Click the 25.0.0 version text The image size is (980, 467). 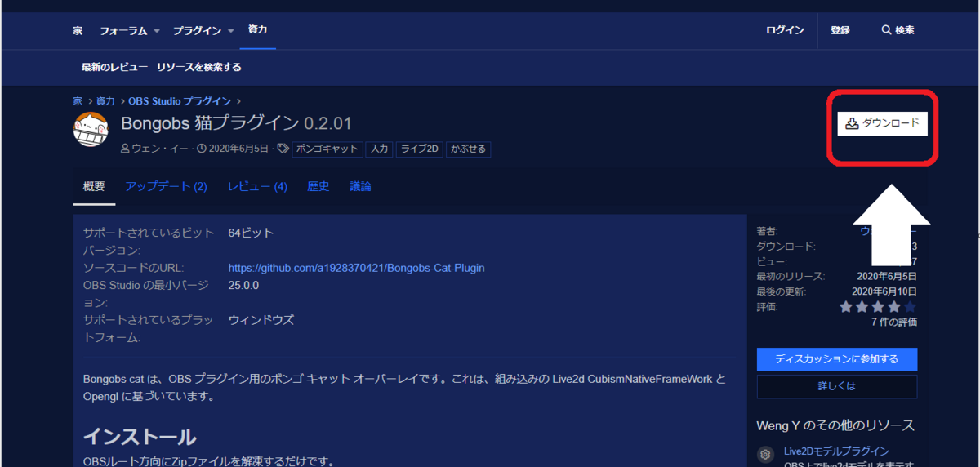pos(243,286)
